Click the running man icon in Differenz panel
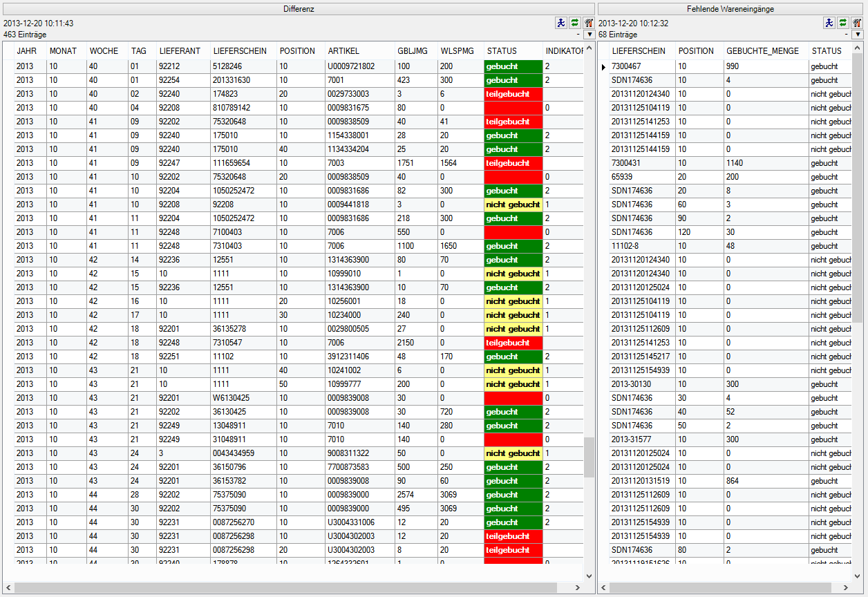This screenshot has height=597, width=868. [x=560, y=23]
